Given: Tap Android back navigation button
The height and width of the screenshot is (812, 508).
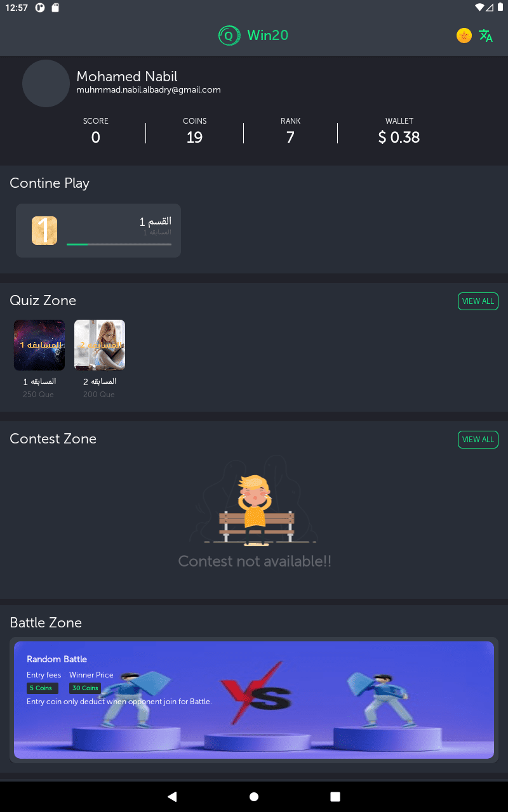Looking at the screenshot, I should (x=172, y=797).
